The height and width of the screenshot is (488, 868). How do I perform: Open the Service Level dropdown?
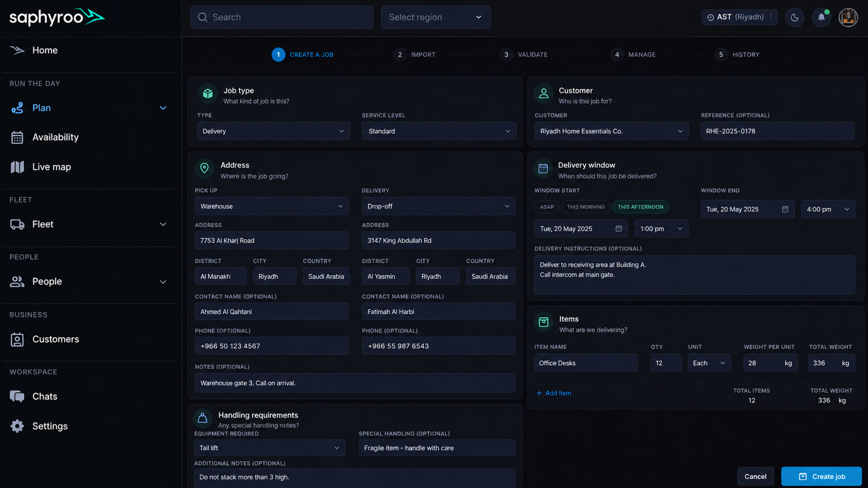[x=439, y=131]
